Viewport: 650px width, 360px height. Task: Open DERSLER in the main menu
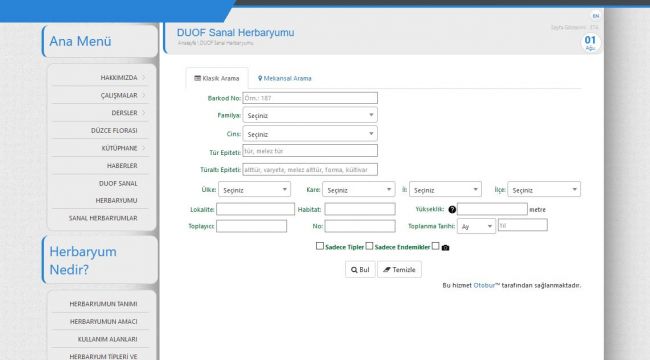point(124,113)
